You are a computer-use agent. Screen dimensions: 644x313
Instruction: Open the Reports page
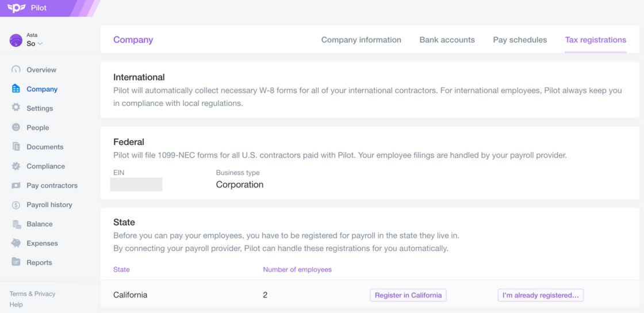[x=40, y=262]
